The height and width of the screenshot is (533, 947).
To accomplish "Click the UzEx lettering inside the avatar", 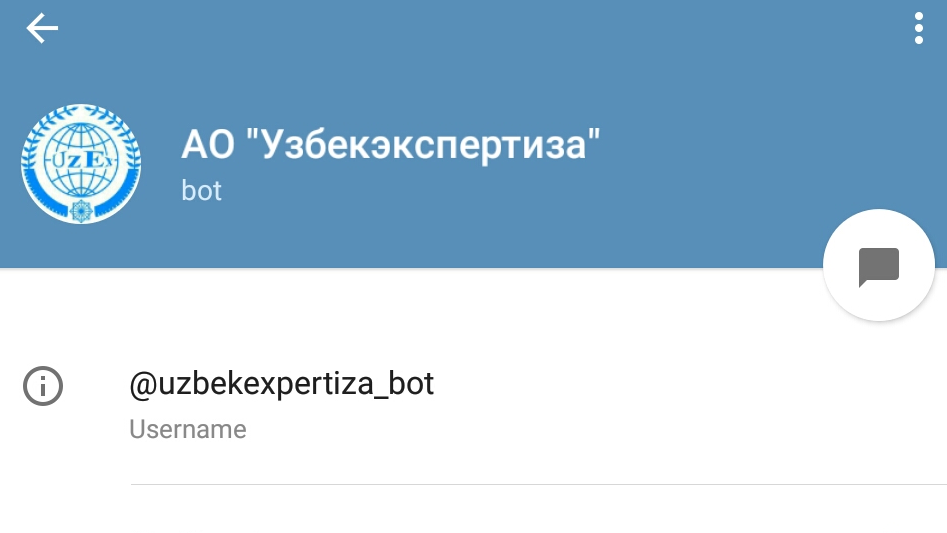I will pyautogui.click(x=82, y=161).
